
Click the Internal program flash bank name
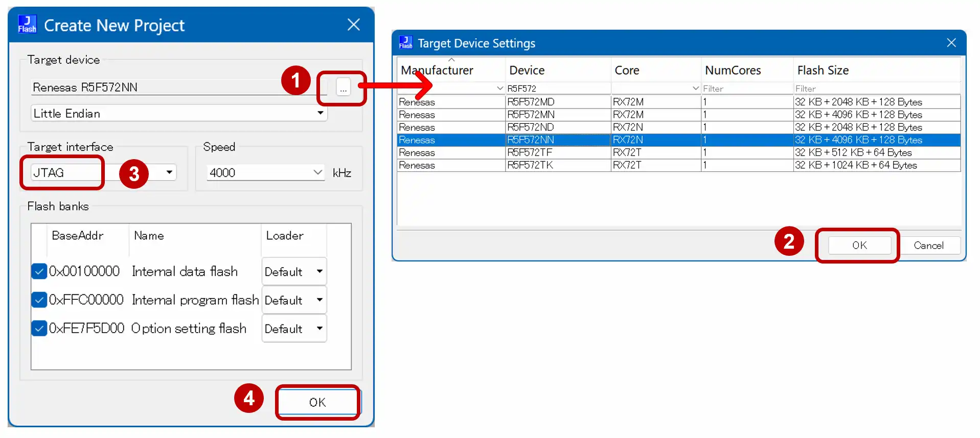(195, 300)
